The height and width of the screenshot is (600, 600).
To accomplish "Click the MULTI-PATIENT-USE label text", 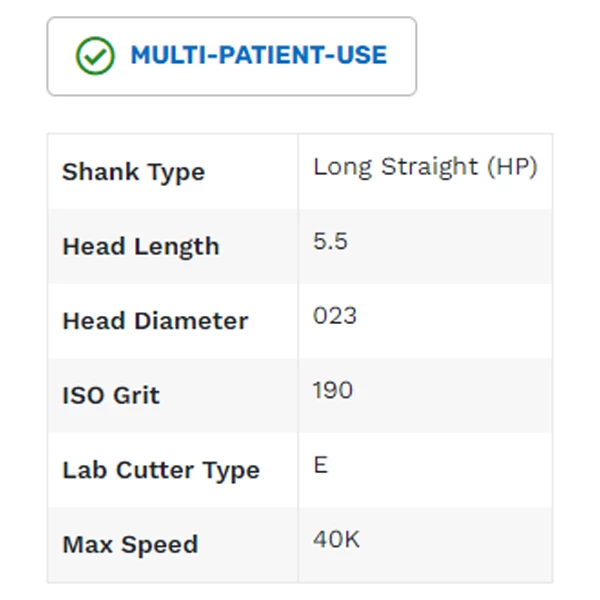I will (259, 55).
